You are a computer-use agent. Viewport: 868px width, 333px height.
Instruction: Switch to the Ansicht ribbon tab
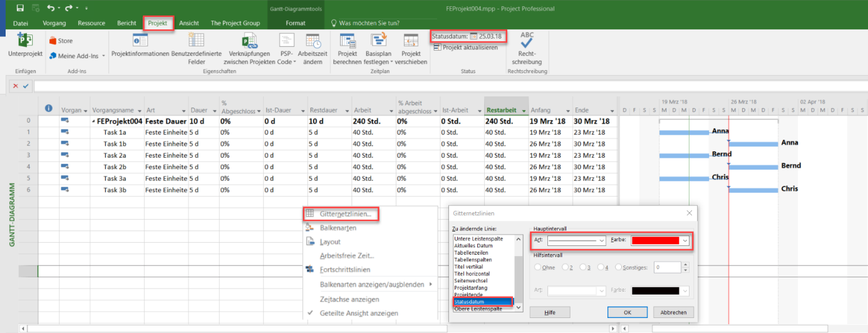tap(189, 23)
